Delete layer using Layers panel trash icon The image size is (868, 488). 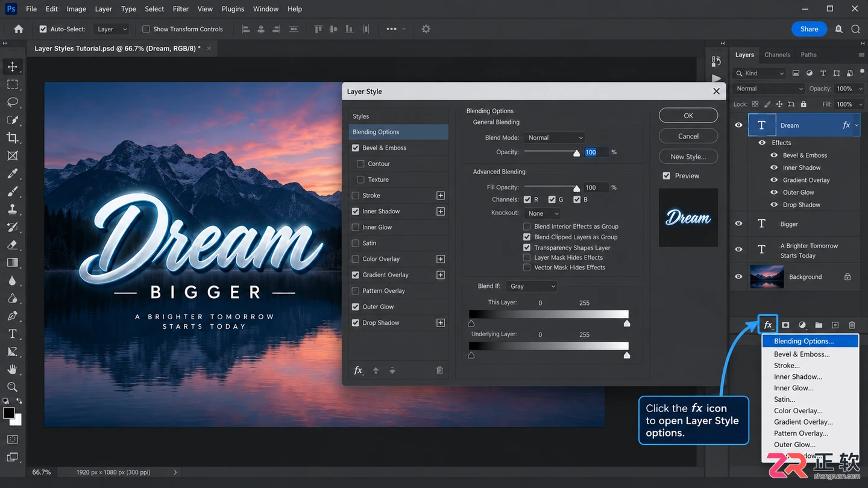tap(852, 325)
